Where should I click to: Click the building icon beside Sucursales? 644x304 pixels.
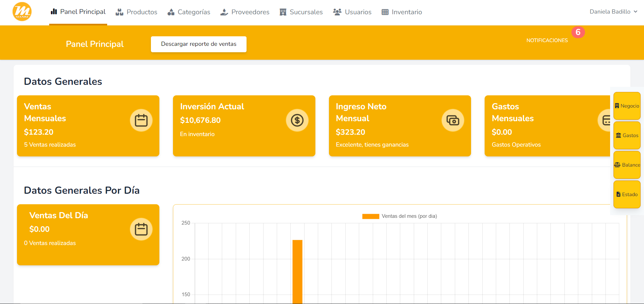click(283, 12)
